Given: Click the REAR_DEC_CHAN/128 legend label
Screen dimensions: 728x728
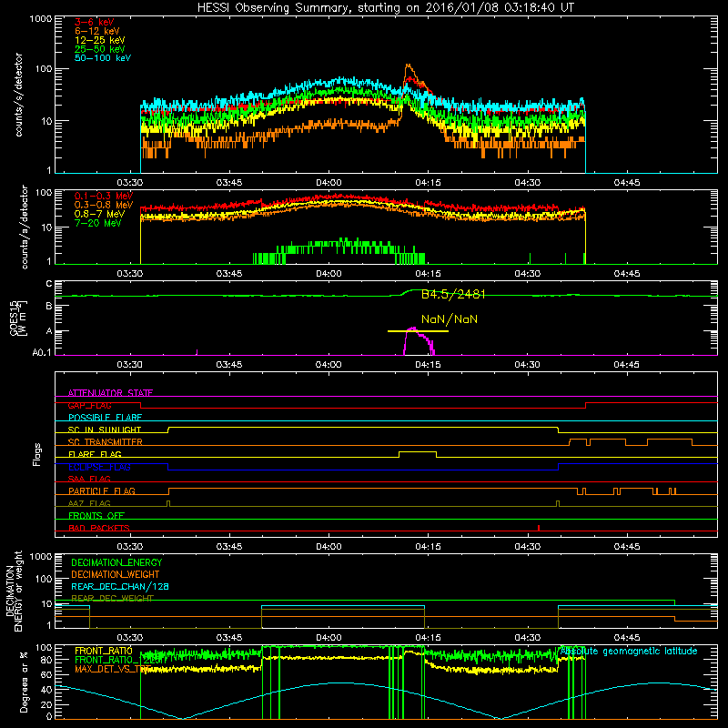Looking at the screenshot, I should click(120, 587).
